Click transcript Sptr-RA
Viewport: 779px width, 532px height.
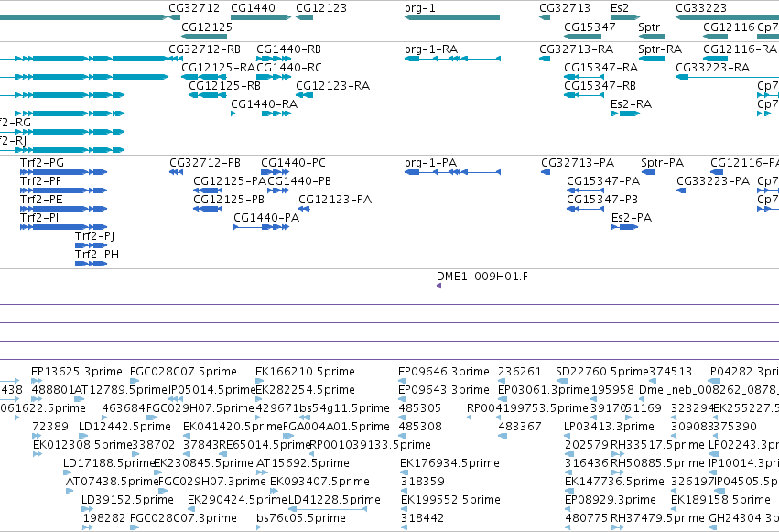652,59
